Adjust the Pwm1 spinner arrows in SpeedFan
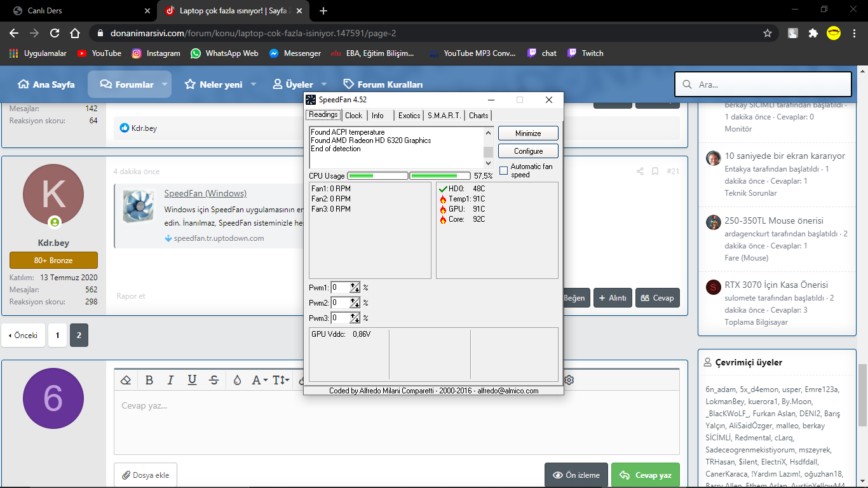 point(355,288)
